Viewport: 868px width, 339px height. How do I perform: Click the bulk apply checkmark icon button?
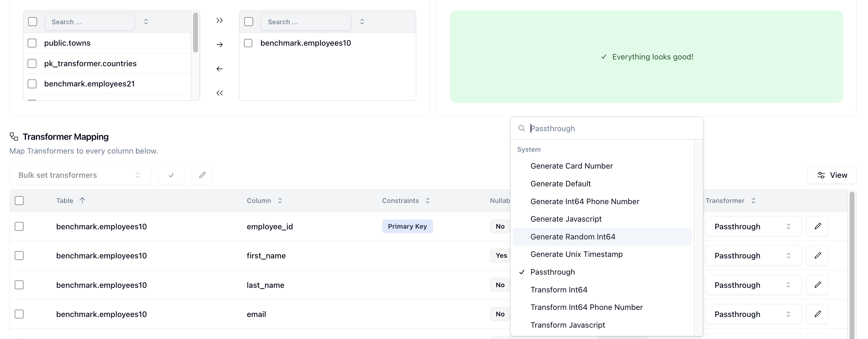click(x=171, y=175)
